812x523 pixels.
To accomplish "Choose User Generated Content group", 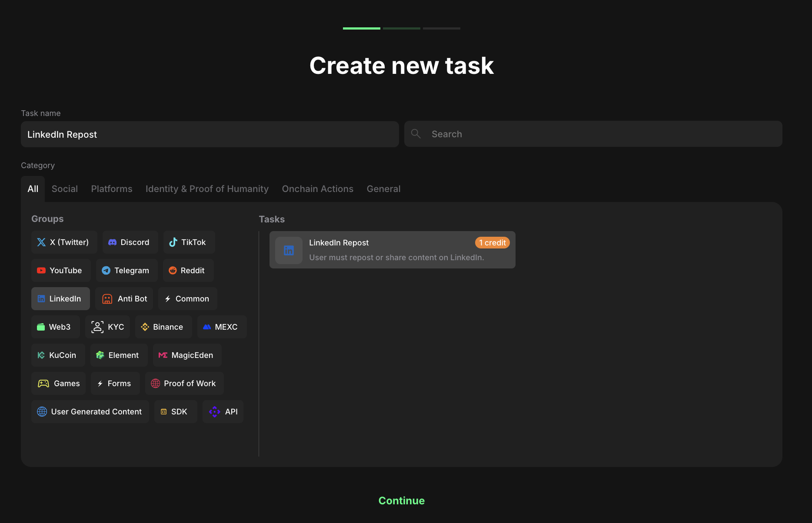I will [90, 412].
